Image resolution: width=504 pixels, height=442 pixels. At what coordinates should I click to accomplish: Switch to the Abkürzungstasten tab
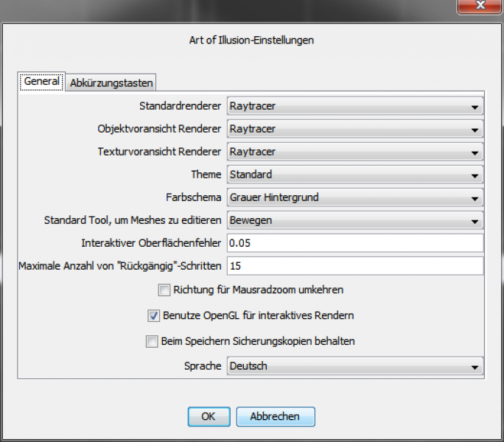tap(111, 83)
